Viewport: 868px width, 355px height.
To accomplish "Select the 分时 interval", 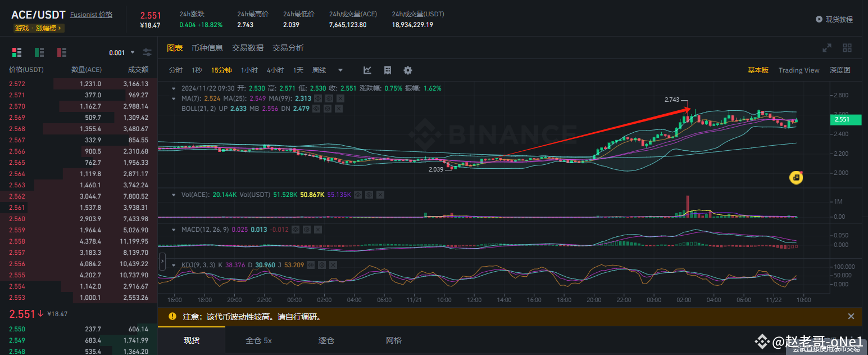I will coord(176,70).
